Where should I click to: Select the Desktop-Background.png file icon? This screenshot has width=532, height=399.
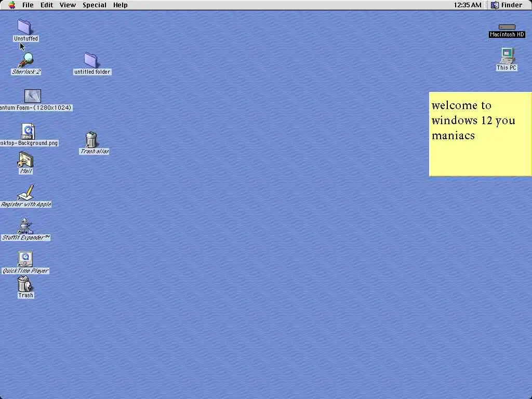[x=28, y=131]
